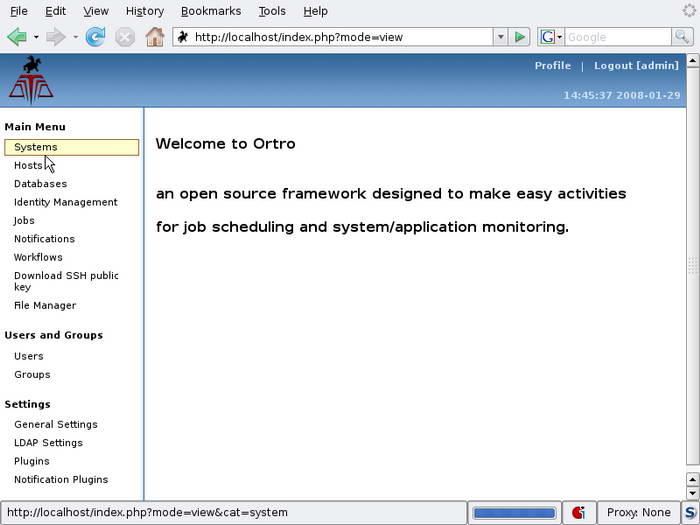Open LDAP Settings

[48, 443]
